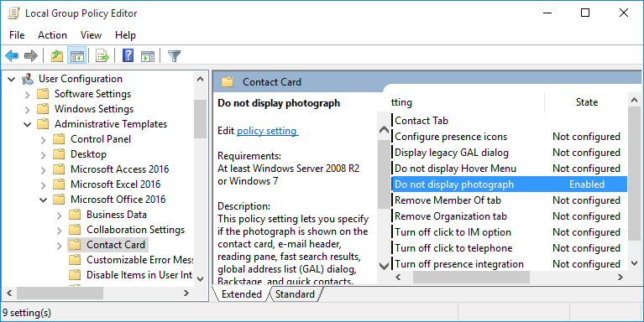Expand the Windows Settings node

click(x=28, y=110)
